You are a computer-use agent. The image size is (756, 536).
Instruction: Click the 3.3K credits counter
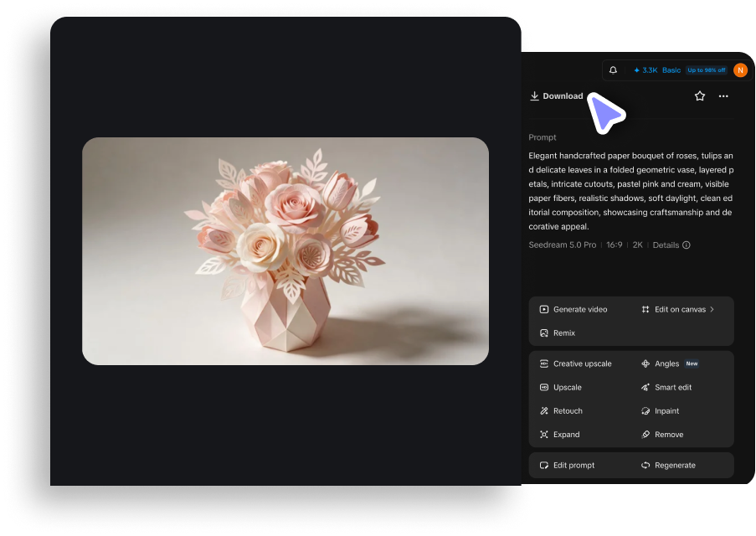[x=645, y=70]
